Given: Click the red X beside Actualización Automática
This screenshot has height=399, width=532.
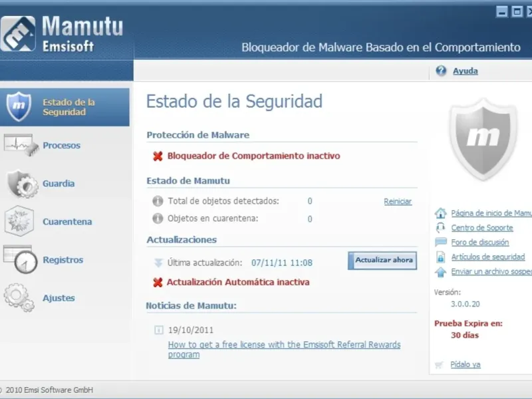Looking at the screenshot, I should click(x=158, y=282).
